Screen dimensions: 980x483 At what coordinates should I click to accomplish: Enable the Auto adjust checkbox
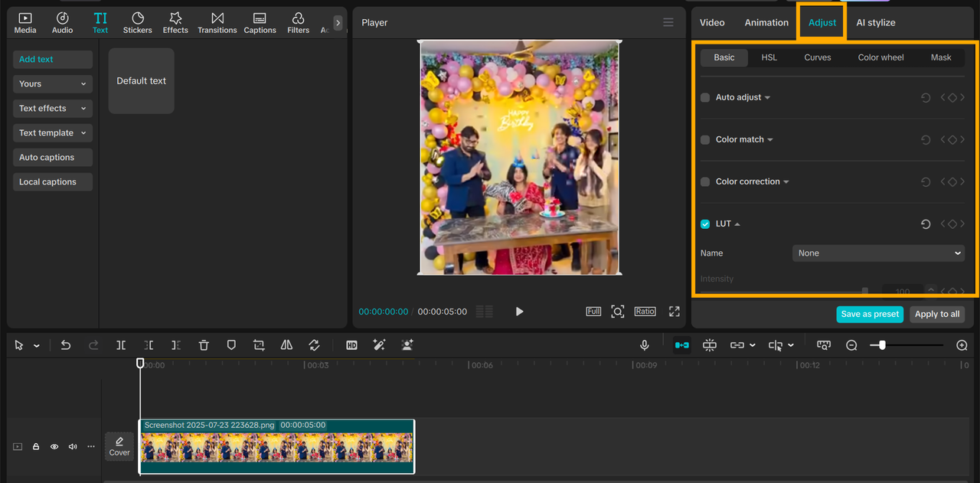coord(705,97)
